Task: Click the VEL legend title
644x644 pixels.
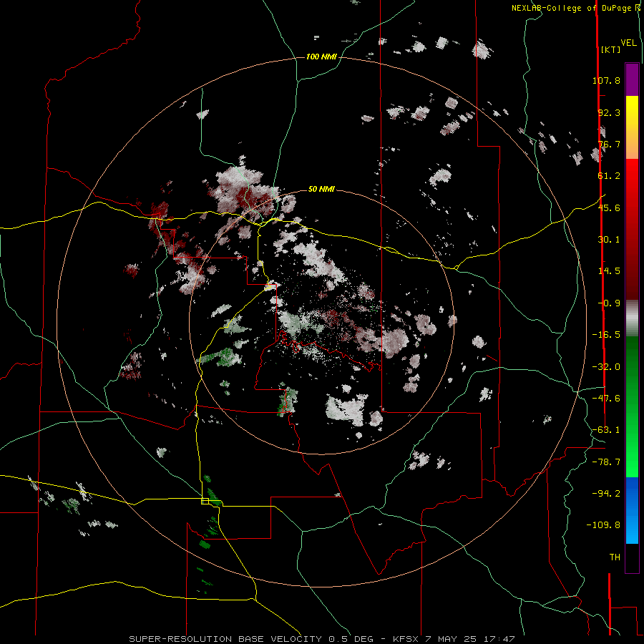Action: (x=628, y=43)
